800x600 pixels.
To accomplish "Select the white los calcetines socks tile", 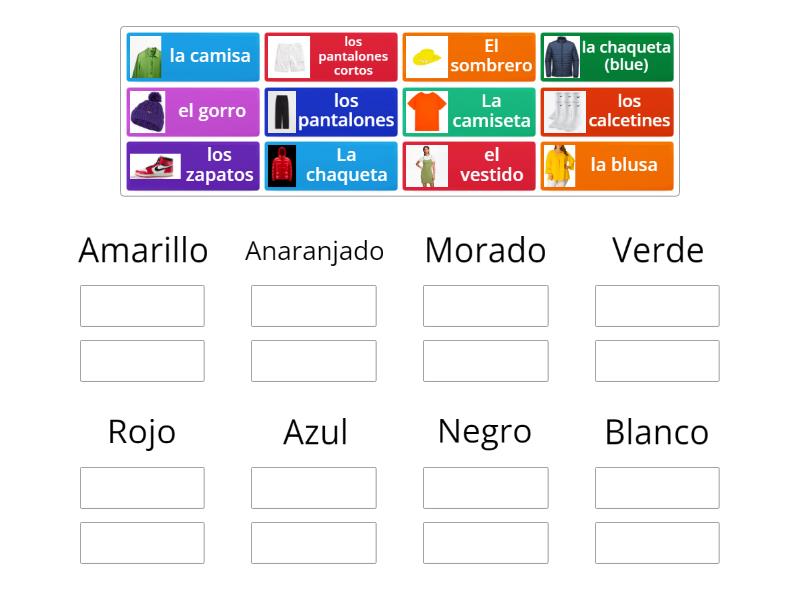I will (x=609, y=111).
